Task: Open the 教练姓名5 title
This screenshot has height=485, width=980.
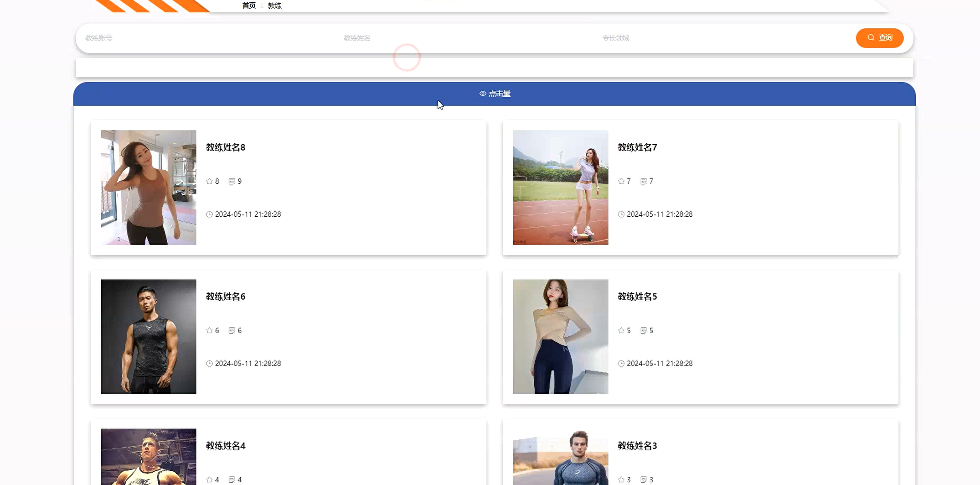Action: (637, 297)
